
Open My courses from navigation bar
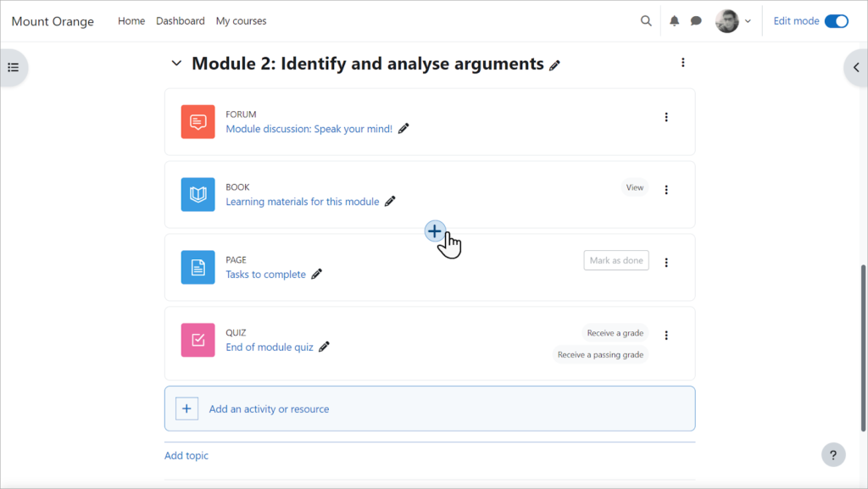point(241,21)
